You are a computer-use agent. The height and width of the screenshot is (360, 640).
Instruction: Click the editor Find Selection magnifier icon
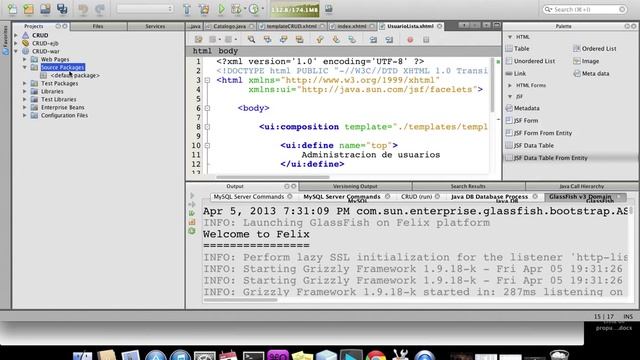tap(251, 40)
